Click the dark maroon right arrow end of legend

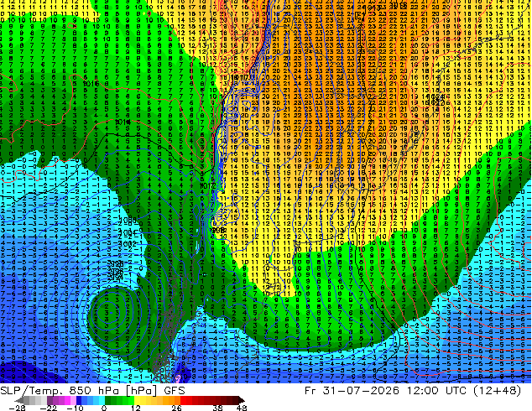241,400
